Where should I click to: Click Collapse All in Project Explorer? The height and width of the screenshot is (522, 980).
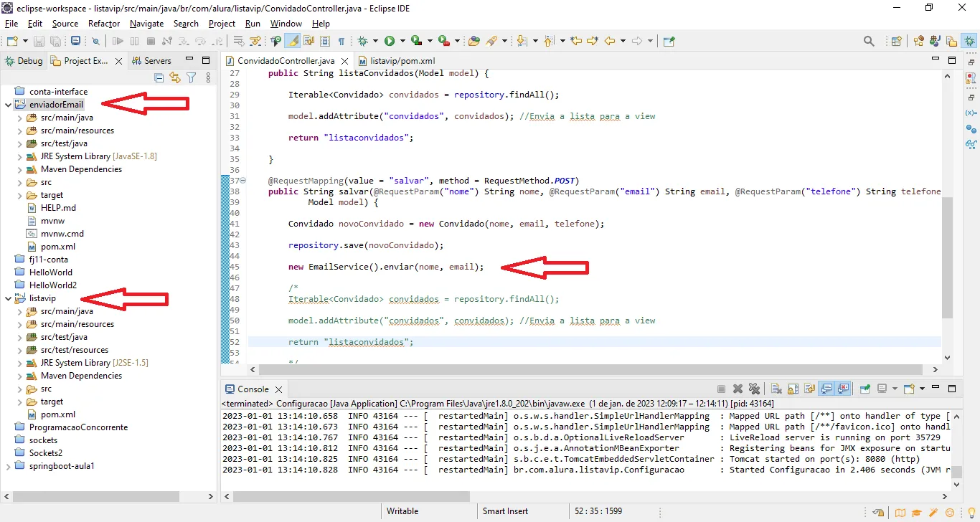pos(159,77)
